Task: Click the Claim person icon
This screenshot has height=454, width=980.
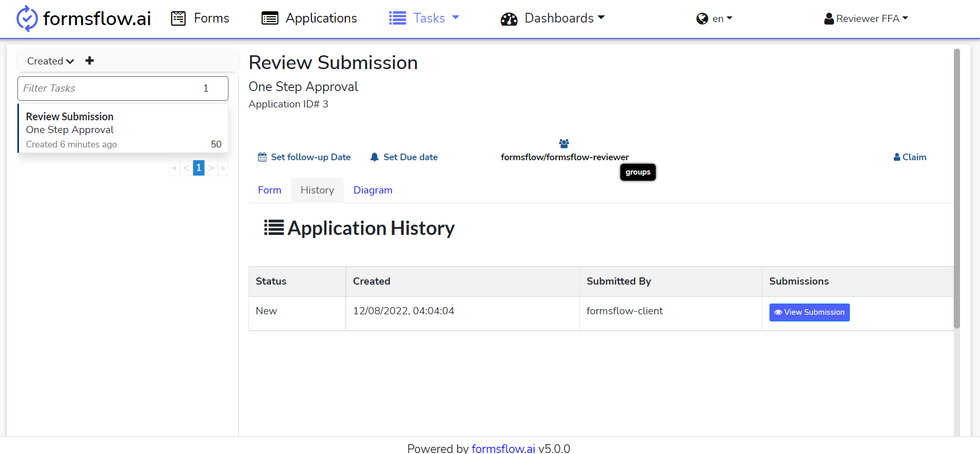Action: 897,157
